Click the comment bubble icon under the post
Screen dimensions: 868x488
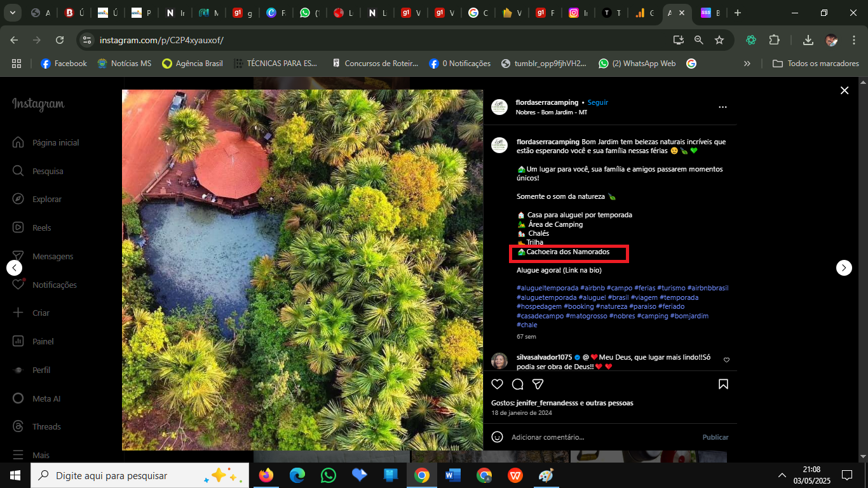517,384
